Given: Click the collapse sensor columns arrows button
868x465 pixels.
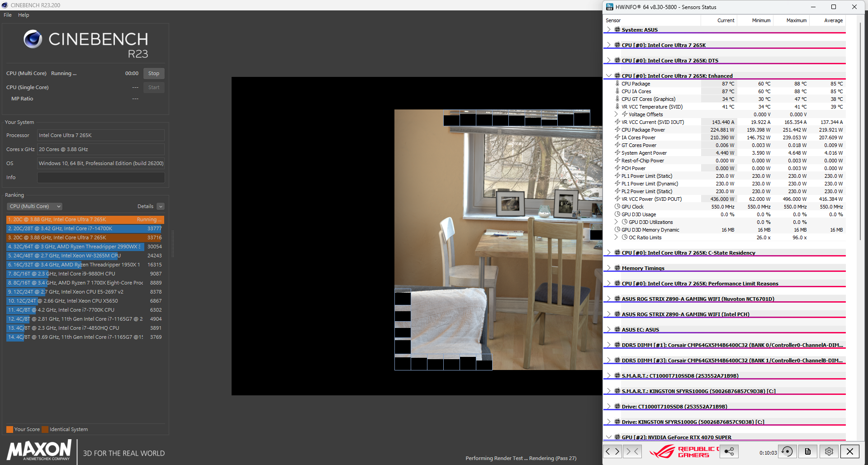Looking at the screenshot, I should point(632,451).
